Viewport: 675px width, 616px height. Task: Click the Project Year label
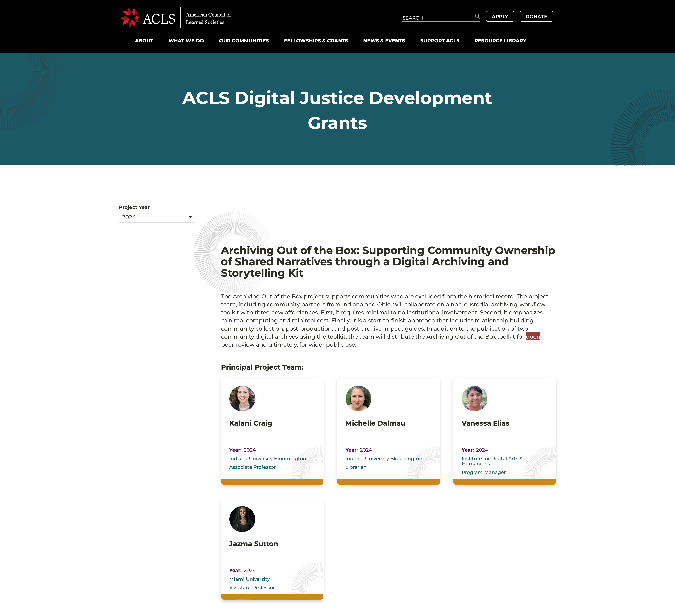click(x=134, y=207)
